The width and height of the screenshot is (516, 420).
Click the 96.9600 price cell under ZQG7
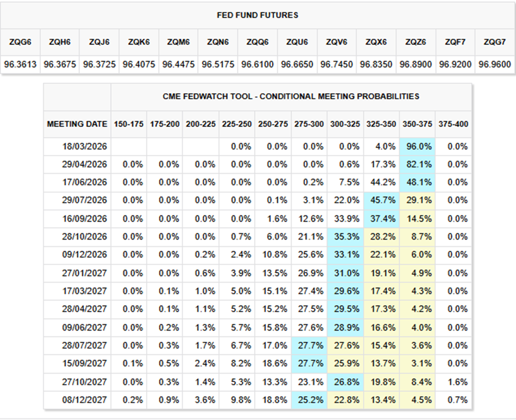point(495,64)
